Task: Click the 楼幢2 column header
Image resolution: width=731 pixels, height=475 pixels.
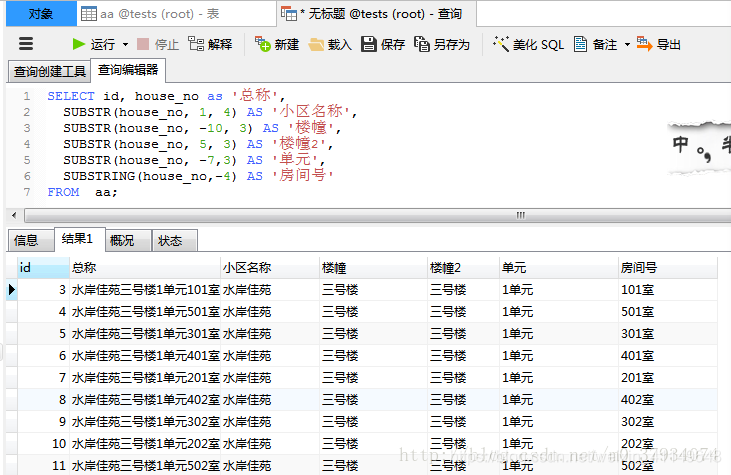Action: 463,268
